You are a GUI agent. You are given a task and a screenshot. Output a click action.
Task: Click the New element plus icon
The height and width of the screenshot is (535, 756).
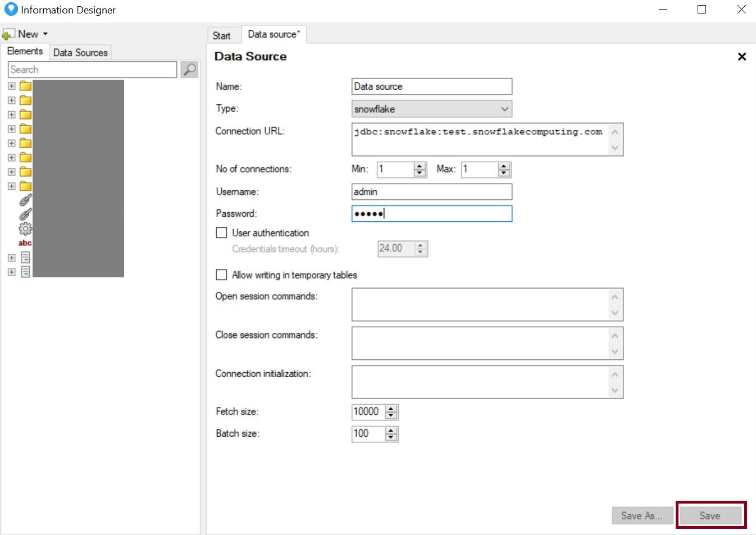click(x=7, y=35)
